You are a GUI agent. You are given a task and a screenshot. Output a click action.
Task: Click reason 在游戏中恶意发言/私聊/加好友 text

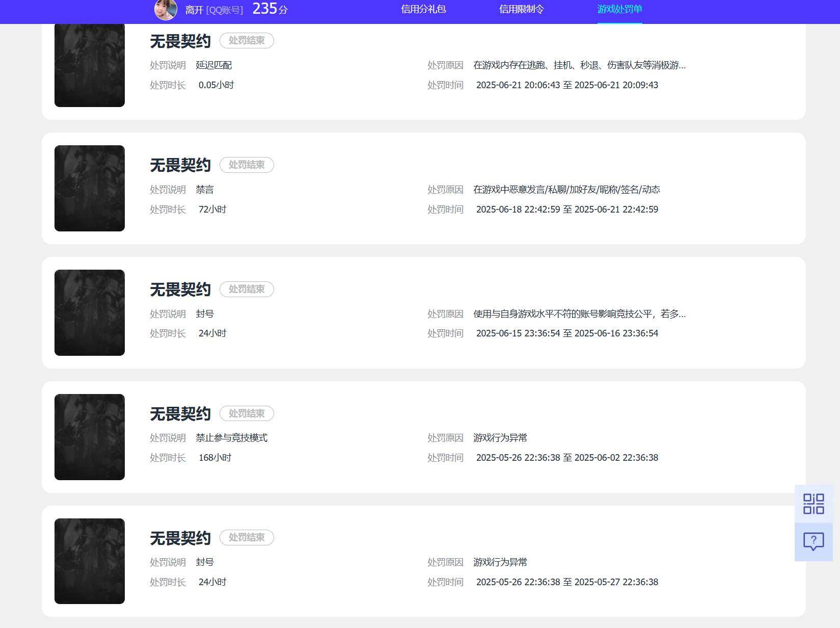tap(567, 190)
